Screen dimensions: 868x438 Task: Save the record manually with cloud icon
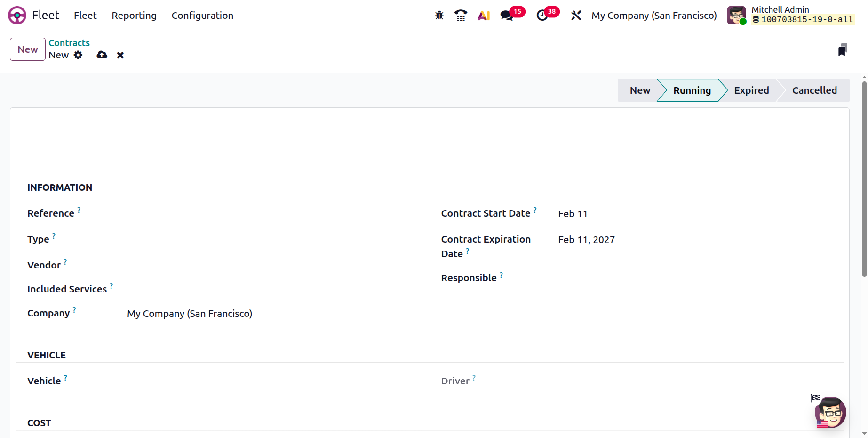[x=102, y=55]
